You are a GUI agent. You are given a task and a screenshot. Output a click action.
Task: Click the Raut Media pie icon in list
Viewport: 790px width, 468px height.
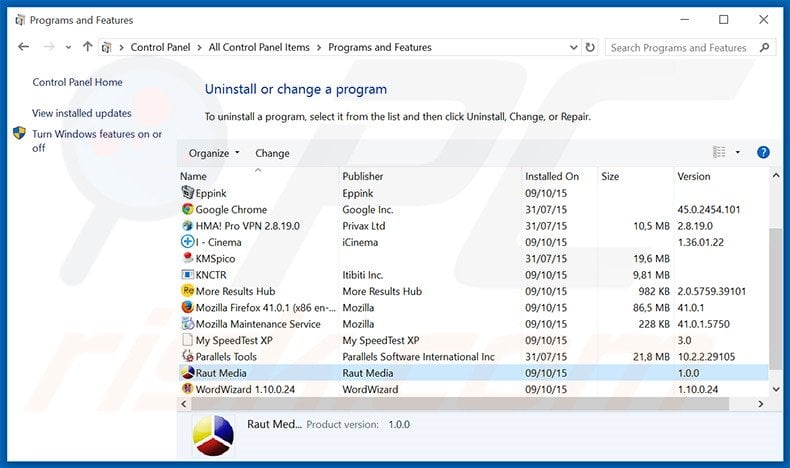187,373
